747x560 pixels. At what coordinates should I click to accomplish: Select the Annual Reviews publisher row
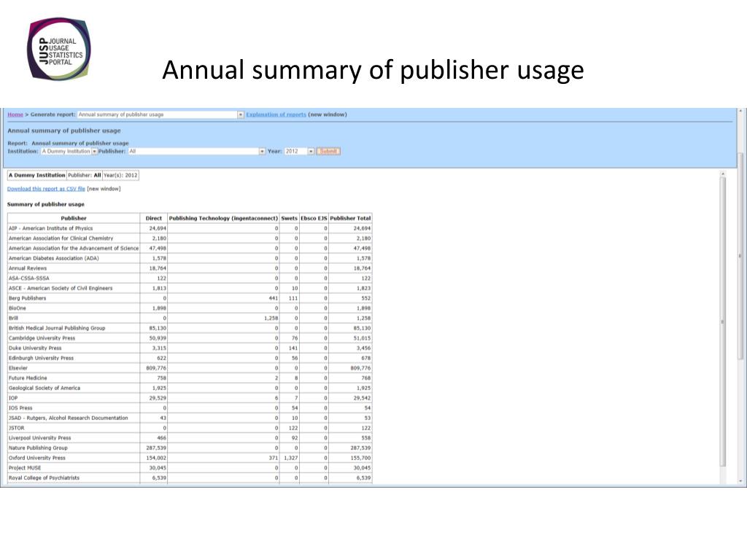[x=190, y=268]
